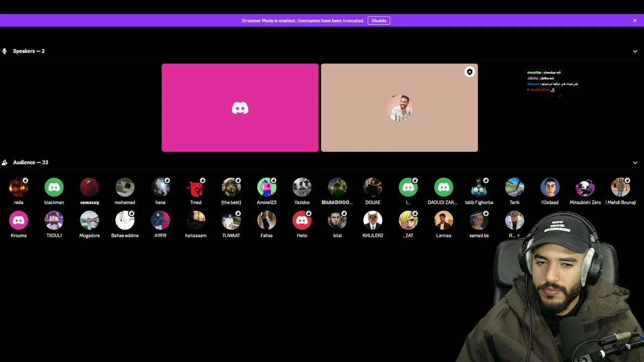Open Tmed's red bull avatar
The width and height of the screenshot is (644, 362).
click(x=196, y=188)
